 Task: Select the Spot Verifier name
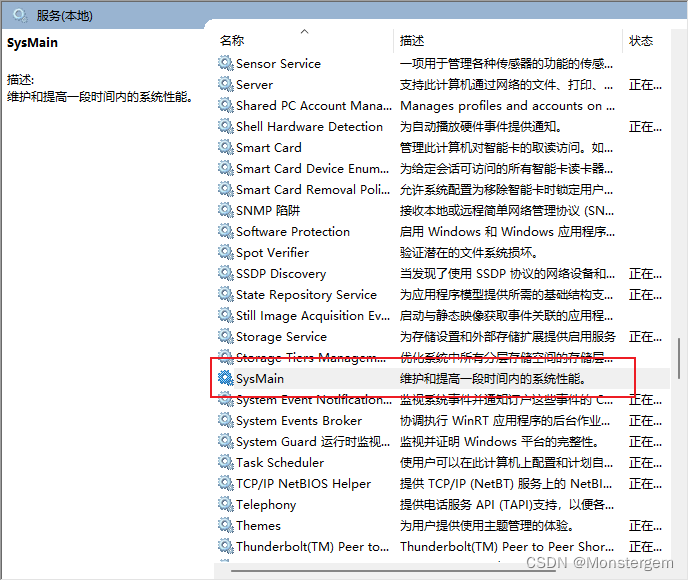[272, 253]
